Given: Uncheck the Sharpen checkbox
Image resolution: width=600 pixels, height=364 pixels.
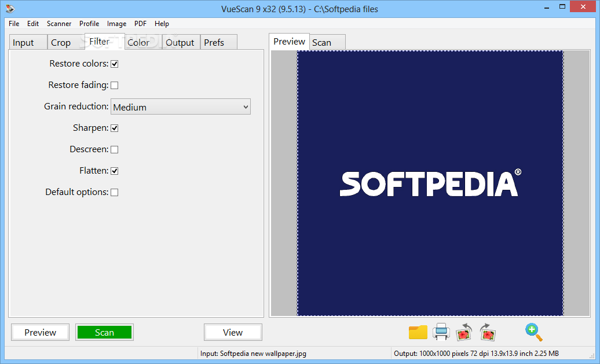Looking at the screenshot, I should coord(115,128).
